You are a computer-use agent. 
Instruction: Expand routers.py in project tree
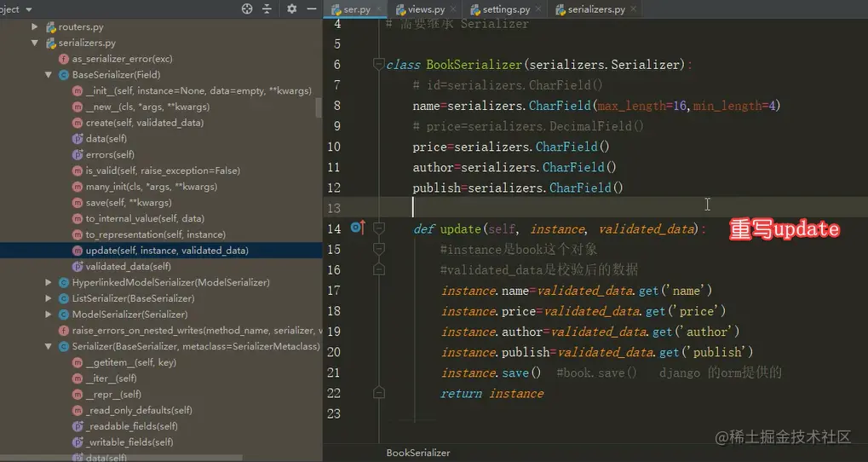point(34,26)
